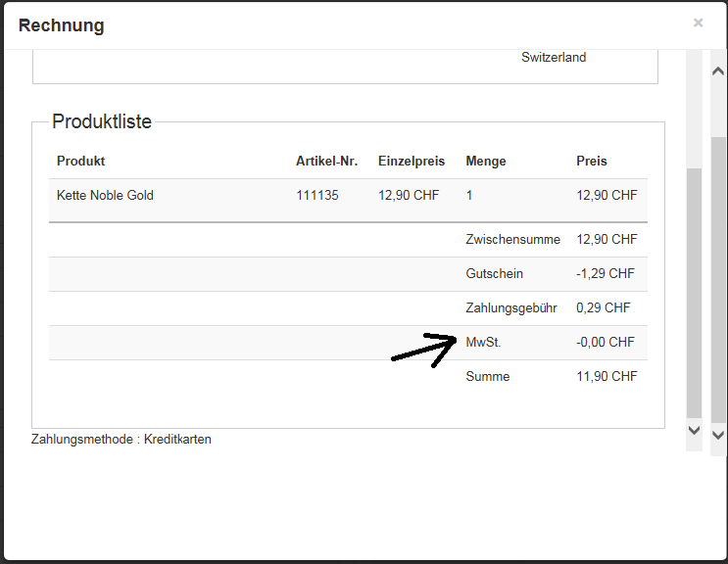Close the Rechnung dialog with the X
This screenshot has height=564, width=728.
point(698,23)
